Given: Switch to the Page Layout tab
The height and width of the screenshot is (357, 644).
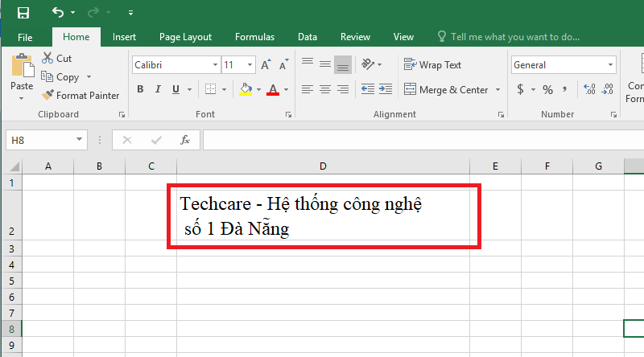Looking at the screenshot, I should (185, 37).
